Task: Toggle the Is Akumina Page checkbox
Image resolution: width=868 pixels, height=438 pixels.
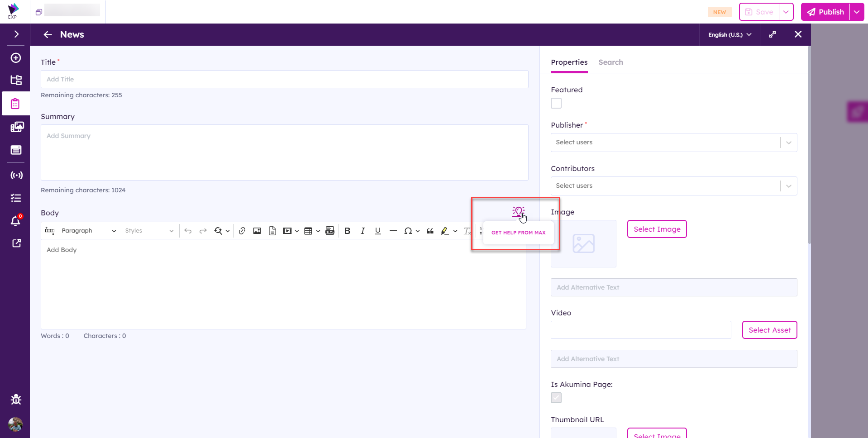Action: [x=556, y=398]
